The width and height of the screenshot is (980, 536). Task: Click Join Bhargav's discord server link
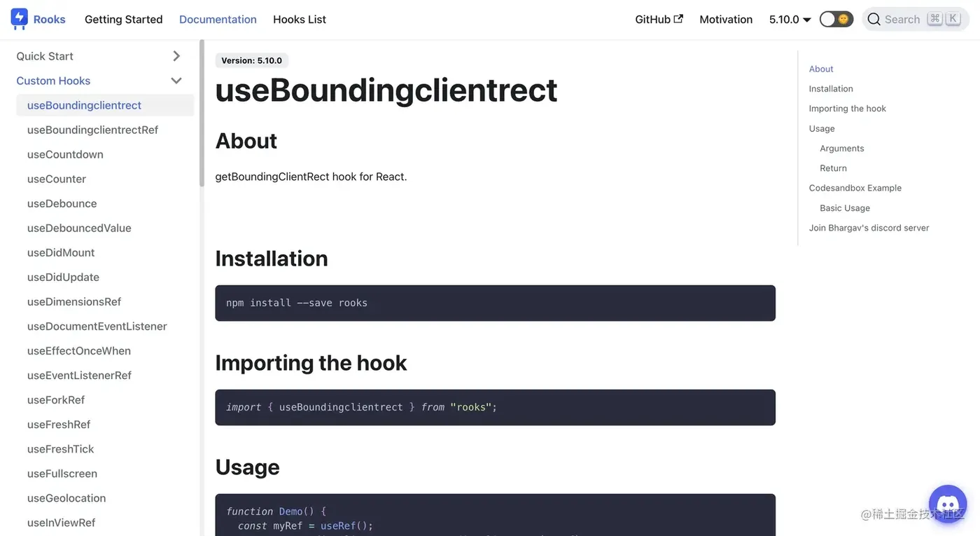pos(869,227)
